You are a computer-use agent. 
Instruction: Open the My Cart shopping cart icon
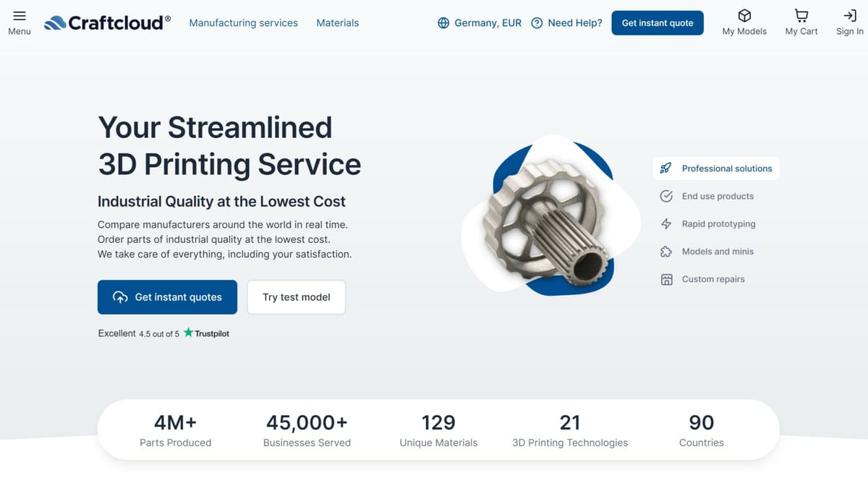(801, 15)
